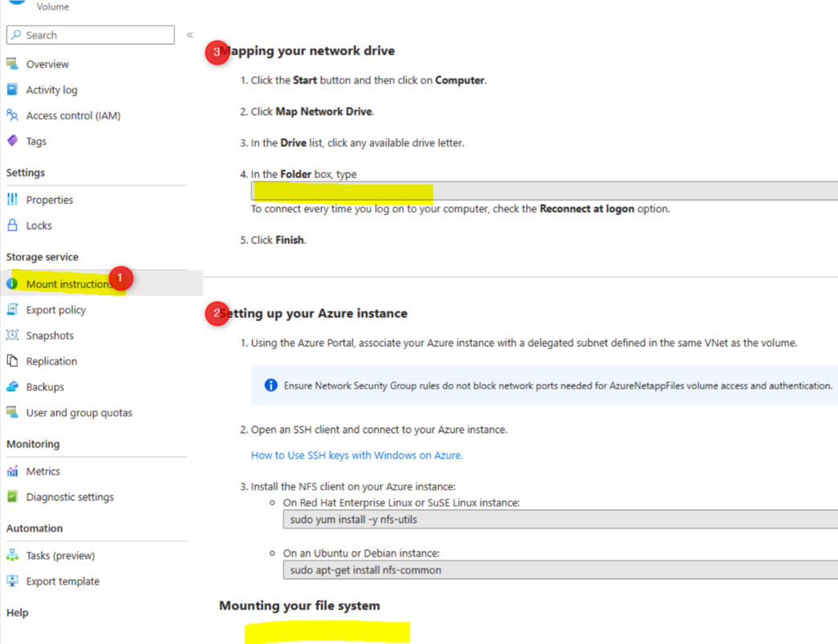Viewport: 838px width, 644px height.
Task: Click the blue info icon in NSG notice
Action: tap(271, 385)
